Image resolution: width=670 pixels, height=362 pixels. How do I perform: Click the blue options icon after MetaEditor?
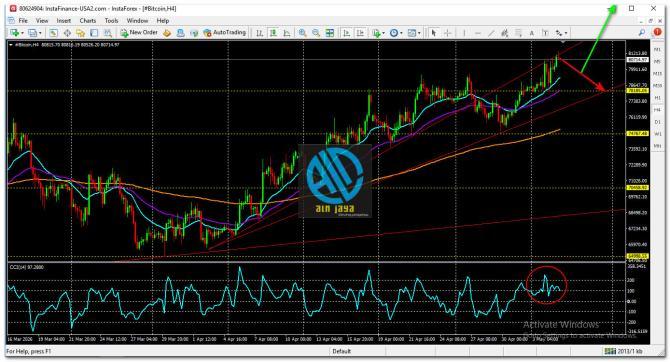click(180, 33)
